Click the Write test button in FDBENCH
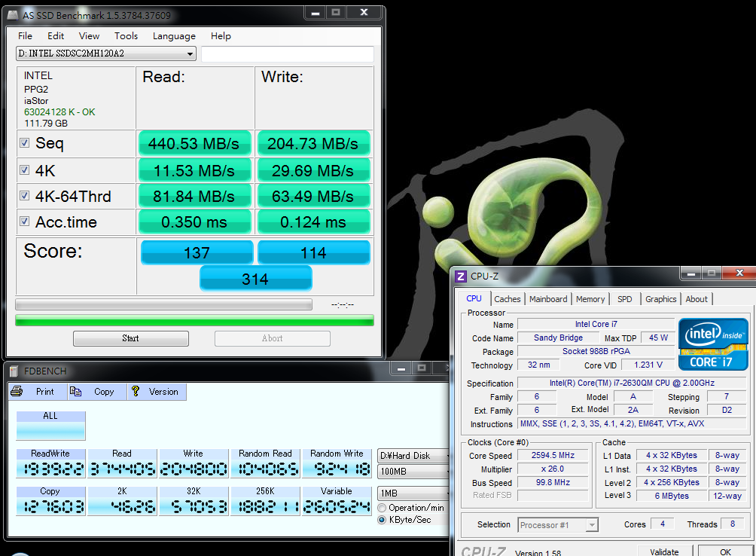Screen dimensions: 756x556 point(194,463)
